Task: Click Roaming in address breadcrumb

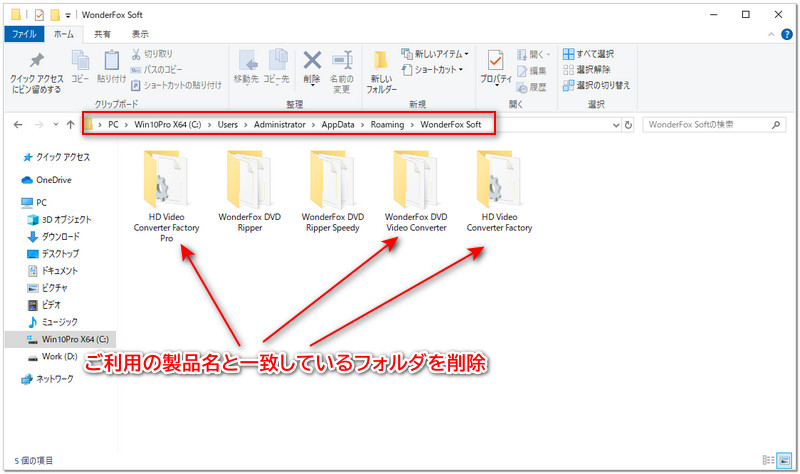Action: pyautogui.click(x=387, y=124)
